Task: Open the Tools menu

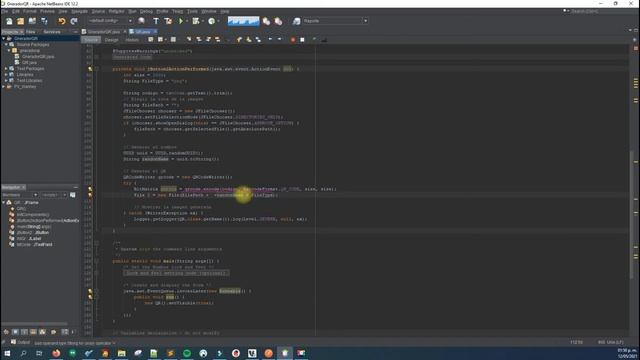Action: coord(192,11)
